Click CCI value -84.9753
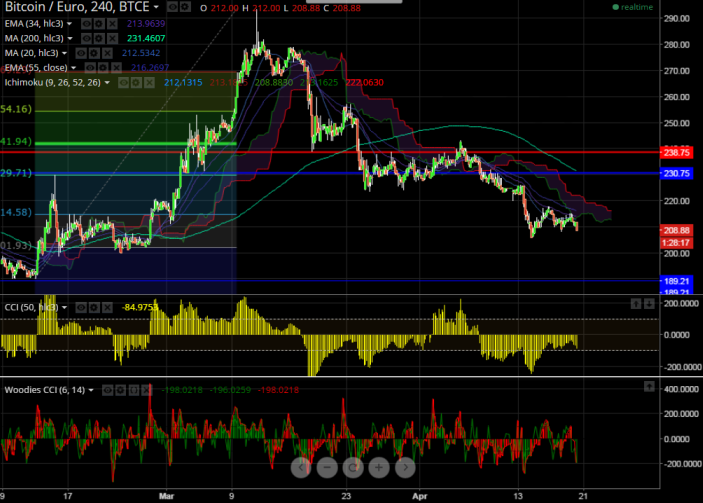This screenshot has height=503, width=703. point(140,307)
